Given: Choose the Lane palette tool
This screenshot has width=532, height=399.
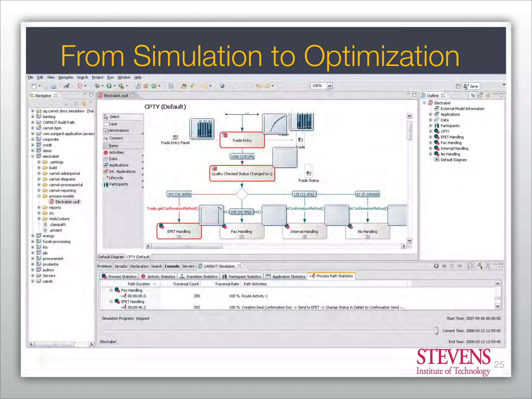Looking at the screenshot, I should click(123, 124).
